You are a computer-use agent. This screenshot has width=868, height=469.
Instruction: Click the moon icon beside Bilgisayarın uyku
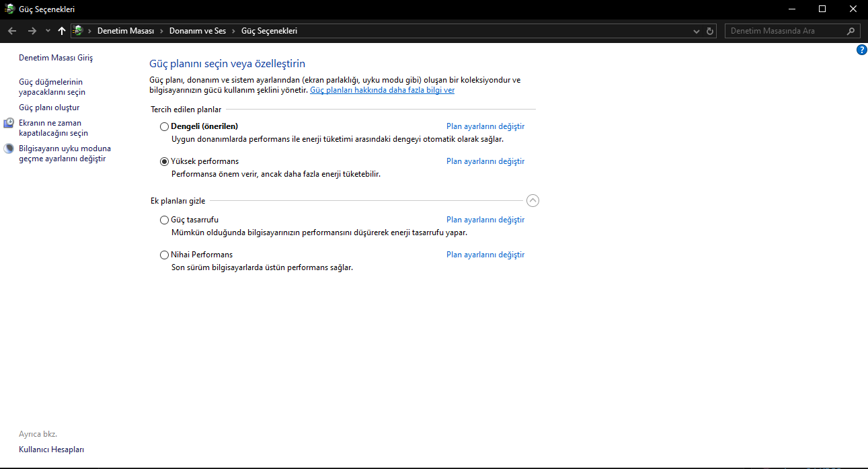9,148
